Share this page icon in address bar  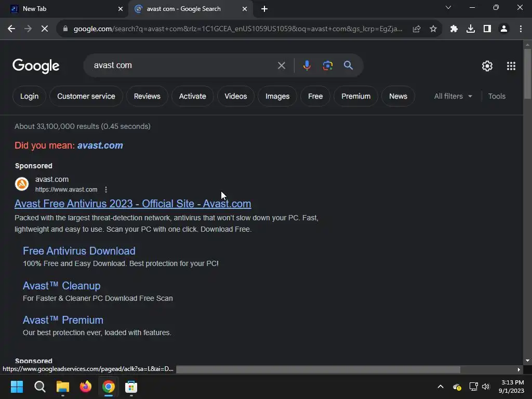417,29
